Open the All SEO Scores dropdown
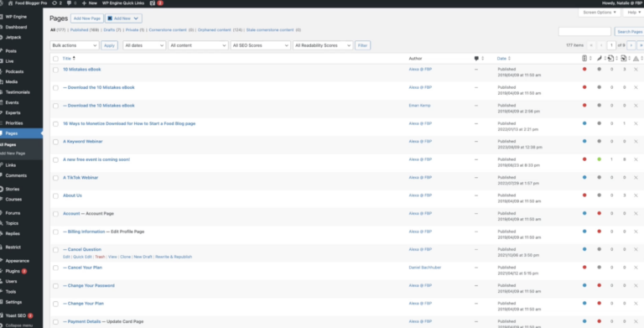644x328 pixels. (261, 45)
